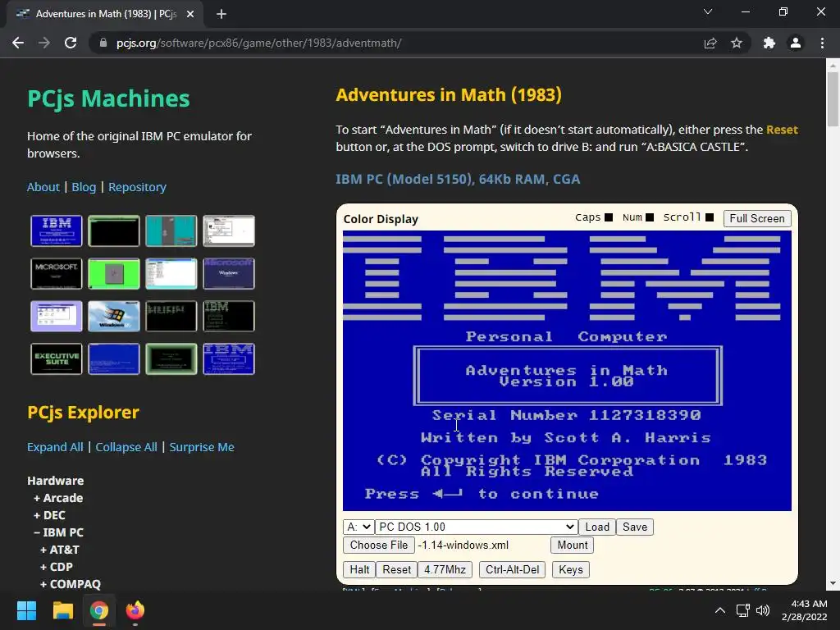Click inside the emulator color display
The width and height of the screenshot is (840, 630).
click(x=567, y=371)
